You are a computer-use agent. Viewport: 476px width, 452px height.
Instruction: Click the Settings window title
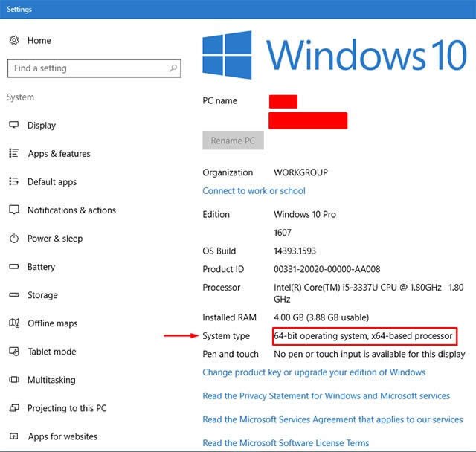pos(19,10)
